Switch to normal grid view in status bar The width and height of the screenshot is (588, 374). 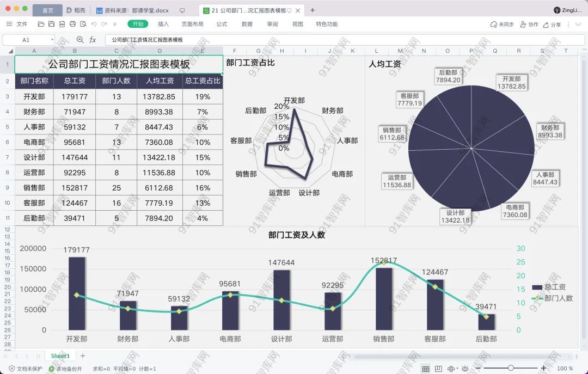click(426, 369)
